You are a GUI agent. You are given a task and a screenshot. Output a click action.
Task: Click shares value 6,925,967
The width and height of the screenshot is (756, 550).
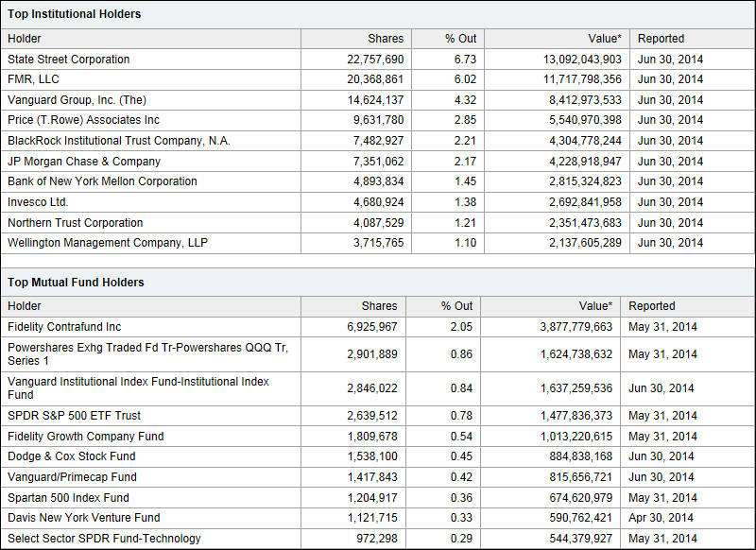(372, 327)
